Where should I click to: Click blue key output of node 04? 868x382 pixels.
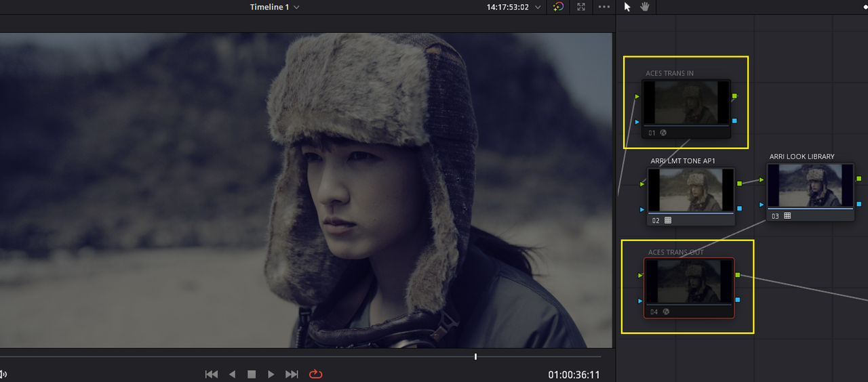(738, 299)
